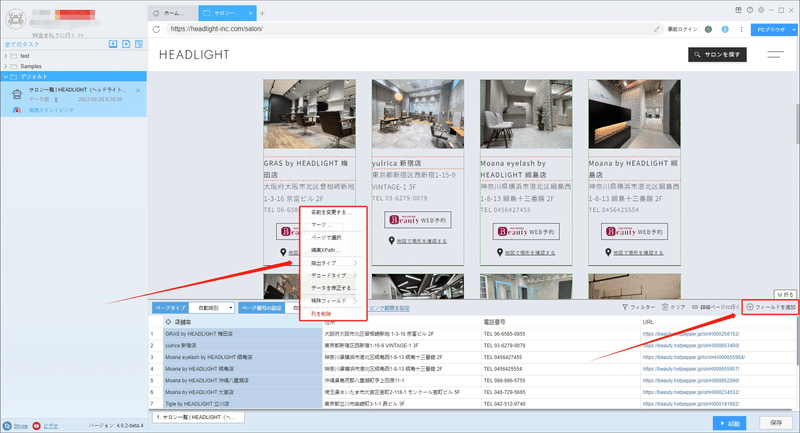Viewport: 800px width, 433px height.
Task: Click the 起動 start button
Action: [x=730, y=423]
